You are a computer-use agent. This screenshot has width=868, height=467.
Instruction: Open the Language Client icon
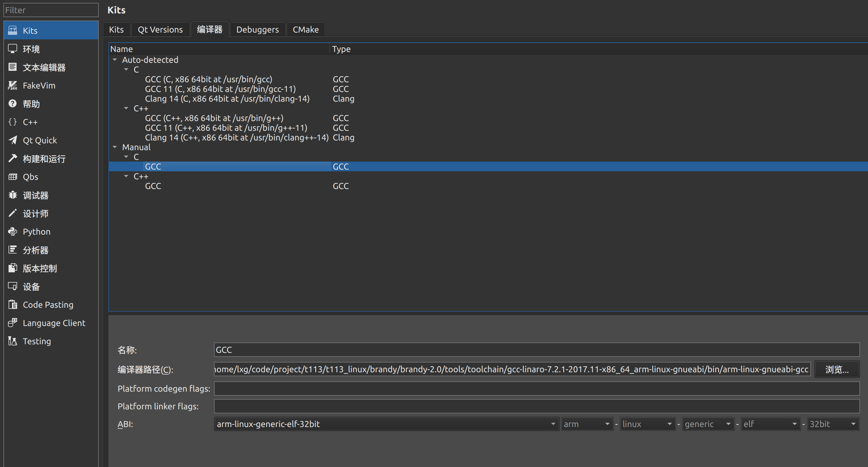tap(13, 323)
